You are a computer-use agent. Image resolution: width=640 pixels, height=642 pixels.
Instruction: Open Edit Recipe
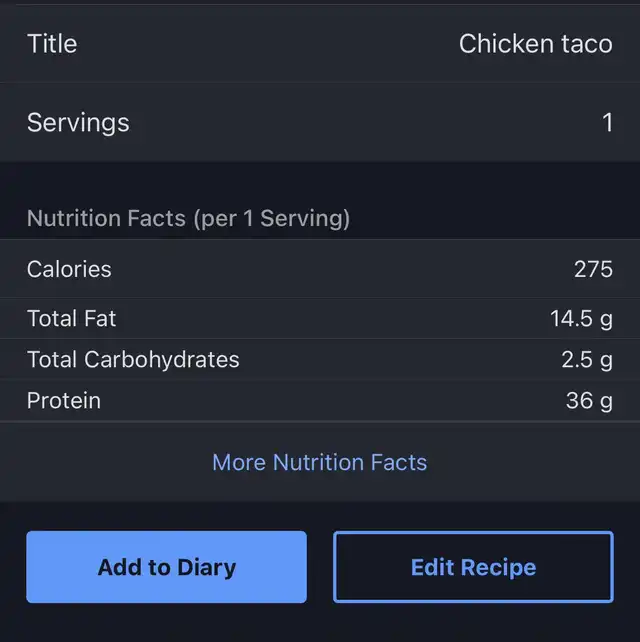(473, 567)
